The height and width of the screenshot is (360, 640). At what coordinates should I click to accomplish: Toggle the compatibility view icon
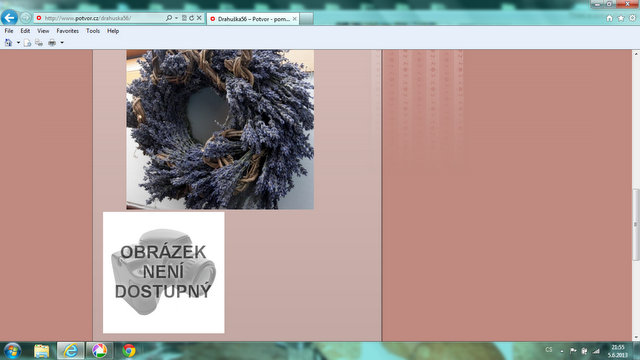(184, 18)
